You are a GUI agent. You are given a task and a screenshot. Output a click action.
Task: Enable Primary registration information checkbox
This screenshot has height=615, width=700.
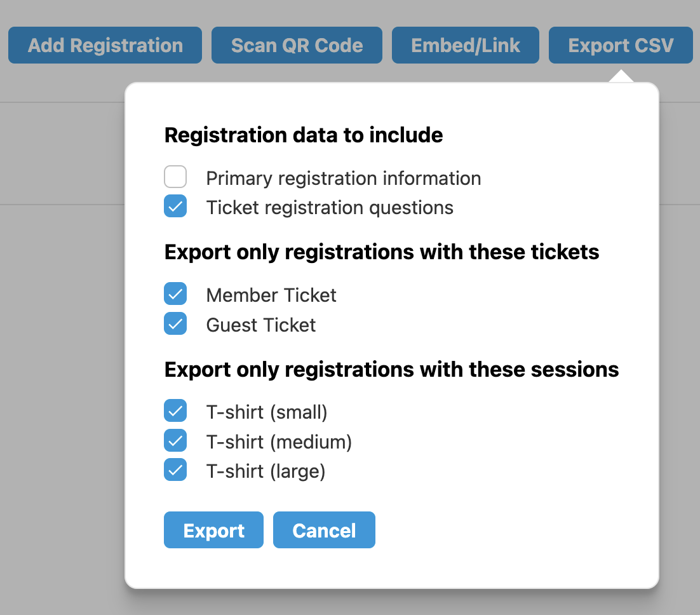(175, 177)
